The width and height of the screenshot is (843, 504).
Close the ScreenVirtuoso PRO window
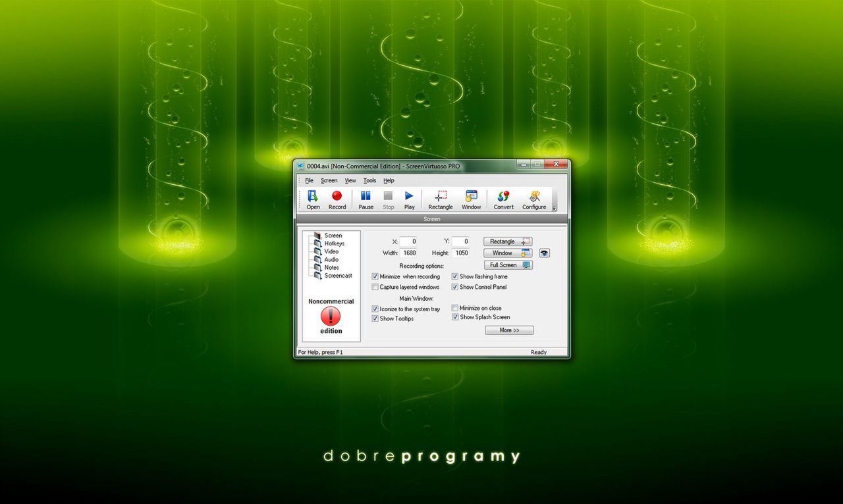click(x=557, y=164)
